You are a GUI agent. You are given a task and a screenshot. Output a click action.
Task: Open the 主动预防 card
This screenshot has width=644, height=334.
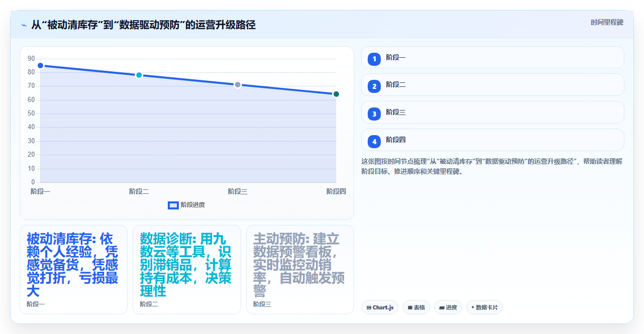[x=300, y=270]
